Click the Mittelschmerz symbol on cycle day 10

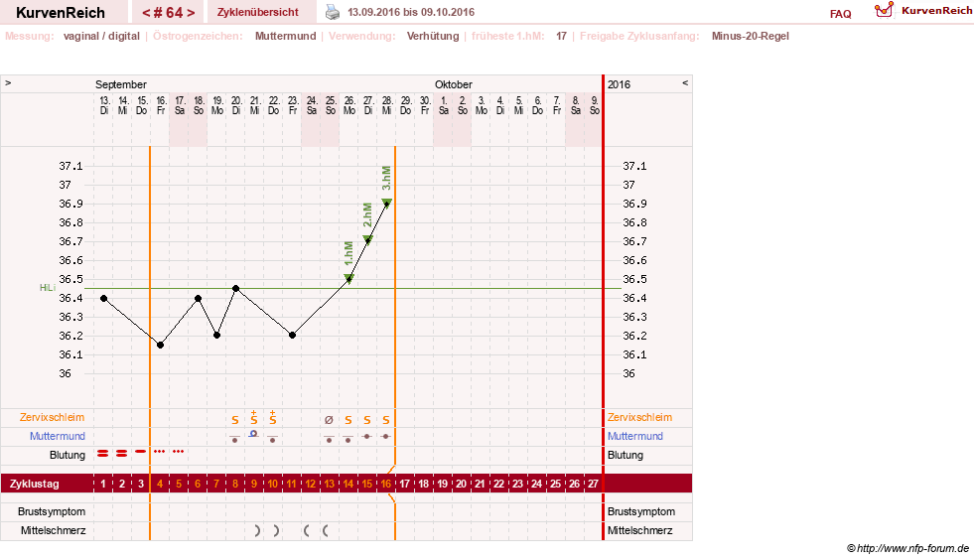(276, 531)
